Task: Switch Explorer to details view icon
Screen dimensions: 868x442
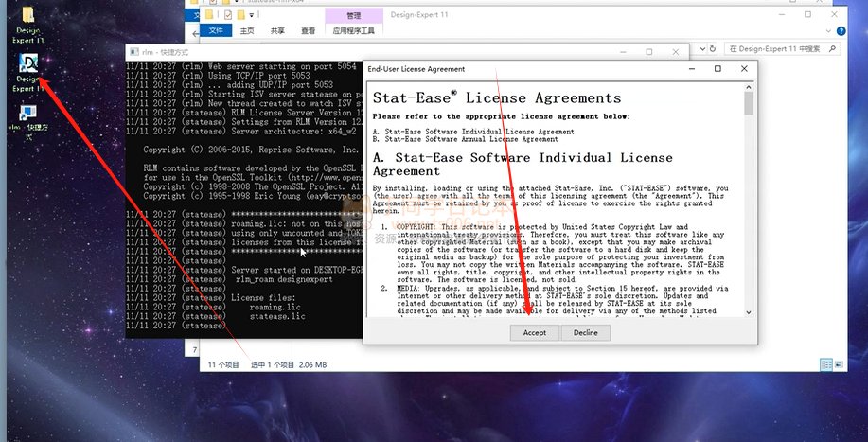Action: [826, 364]
